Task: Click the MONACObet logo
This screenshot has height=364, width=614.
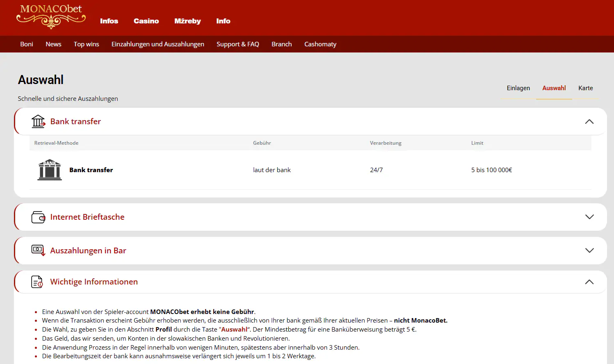Action: 51,17
